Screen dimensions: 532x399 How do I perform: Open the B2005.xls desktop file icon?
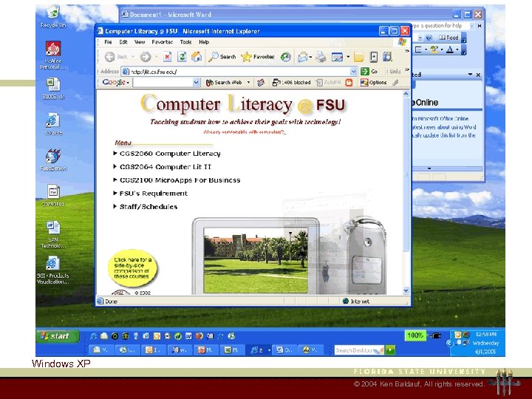(x=53, y=89)
